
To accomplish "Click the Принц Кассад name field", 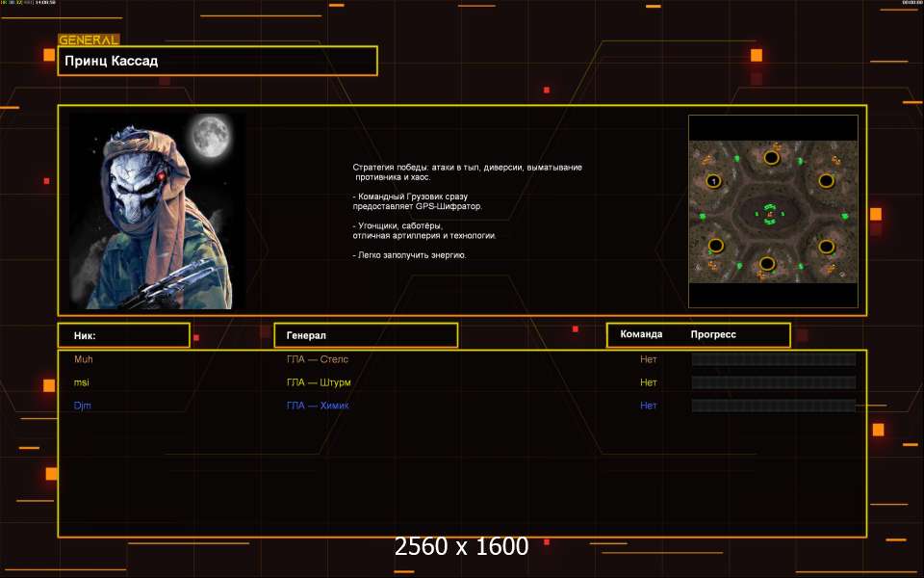I will 218,61.
